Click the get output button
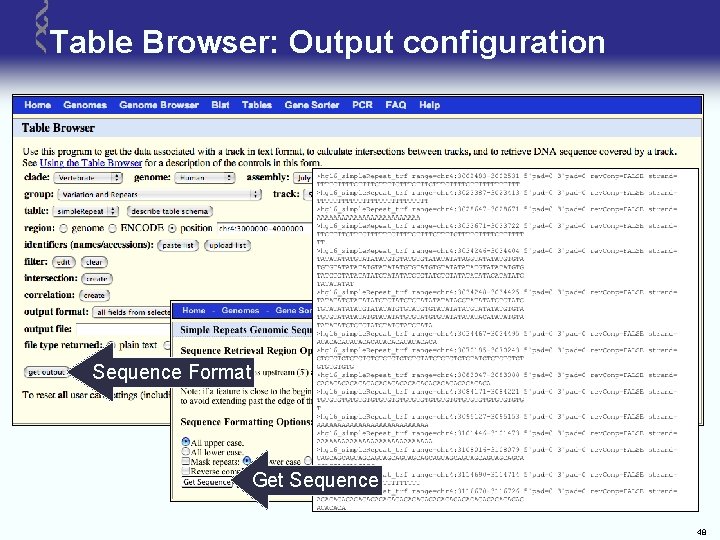The image size is (720, 540). coord(46,372)
